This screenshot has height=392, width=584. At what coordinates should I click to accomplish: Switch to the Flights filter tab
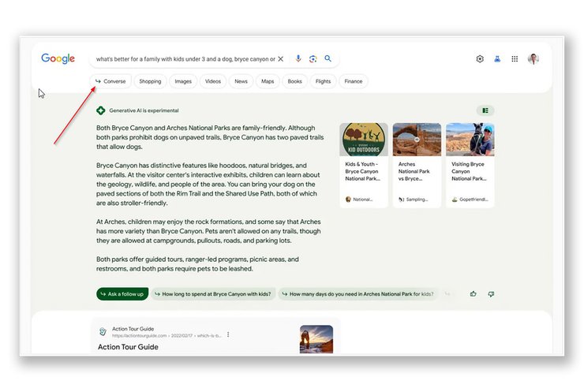pos(323,81)
